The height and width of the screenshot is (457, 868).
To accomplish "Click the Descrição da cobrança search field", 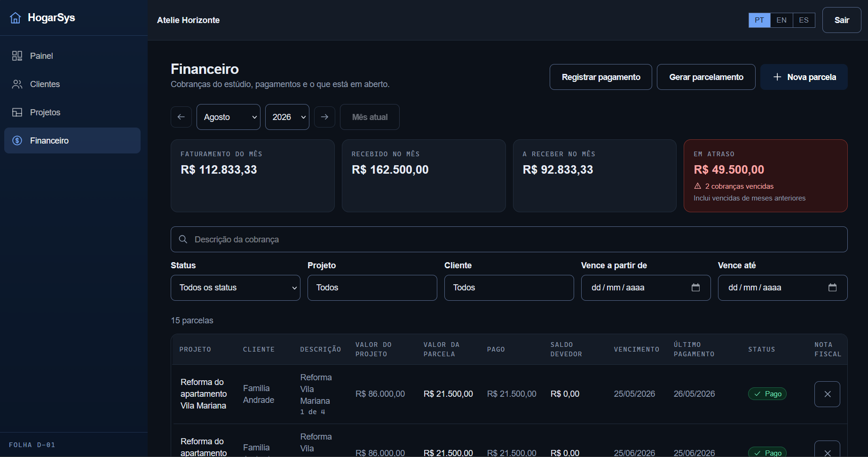I will click(509, 240).
